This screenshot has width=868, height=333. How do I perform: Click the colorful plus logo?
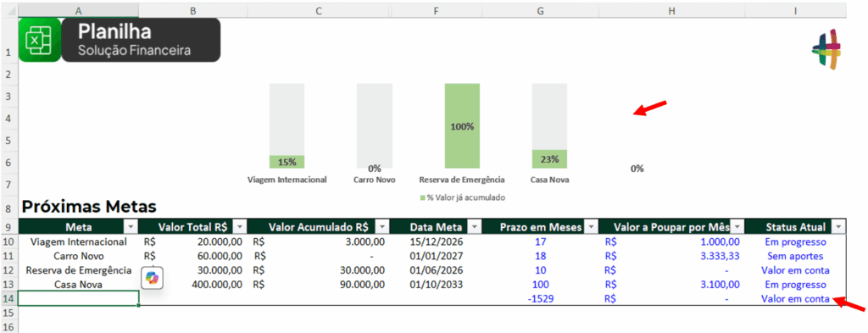click(826, 49)
